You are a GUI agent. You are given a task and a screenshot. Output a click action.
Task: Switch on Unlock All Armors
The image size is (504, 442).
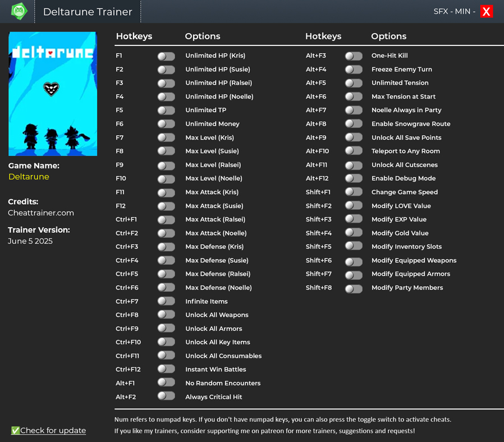[166, 328]
